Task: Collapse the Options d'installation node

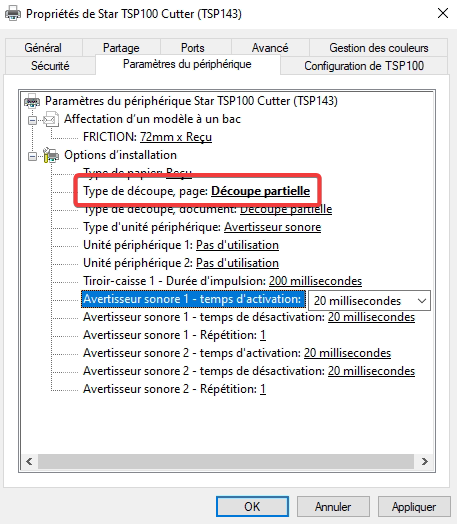Action: 32,156
